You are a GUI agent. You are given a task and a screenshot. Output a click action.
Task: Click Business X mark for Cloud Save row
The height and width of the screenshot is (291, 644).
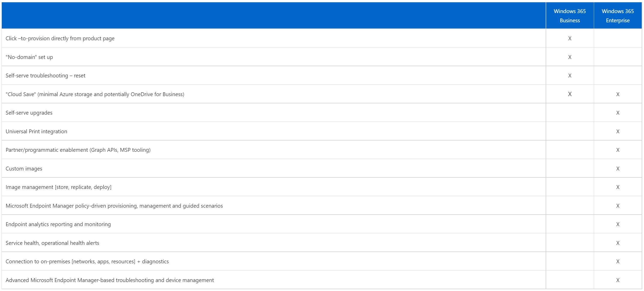(x=569, y=94)
